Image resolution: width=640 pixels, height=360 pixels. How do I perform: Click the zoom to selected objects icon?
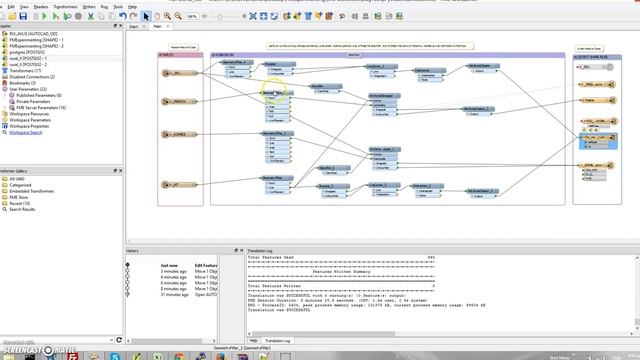click(264, 16)
